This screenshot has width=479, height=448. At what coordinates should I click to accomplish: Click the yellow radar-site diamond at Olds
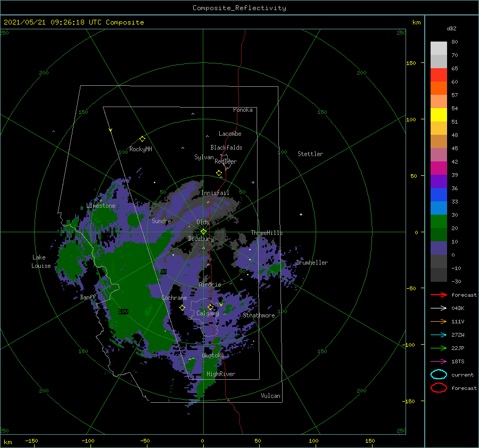click(203, 232)
